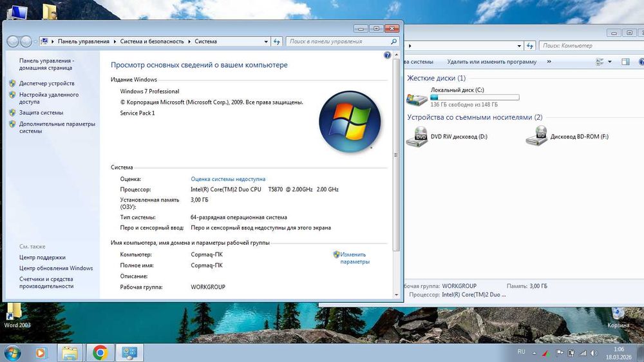Open the Word 2003 desktop shortcut

(17, 316)
